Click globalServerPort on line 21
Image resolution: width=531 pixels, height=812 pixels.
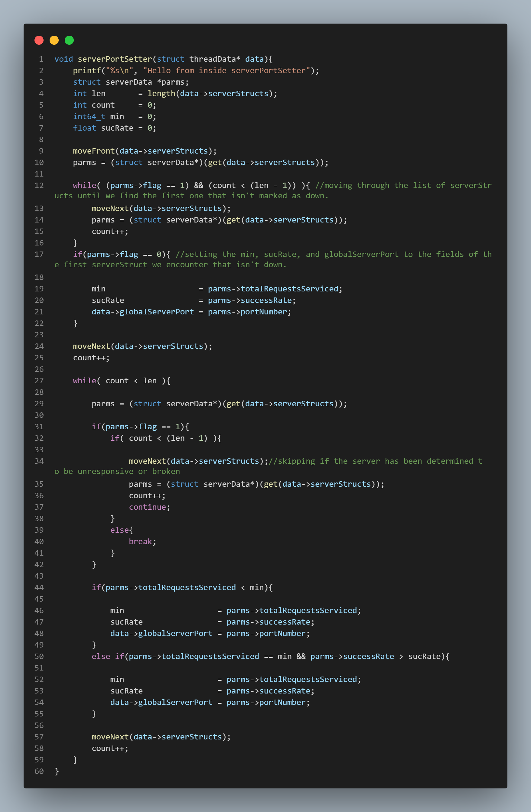coord(157,312)
